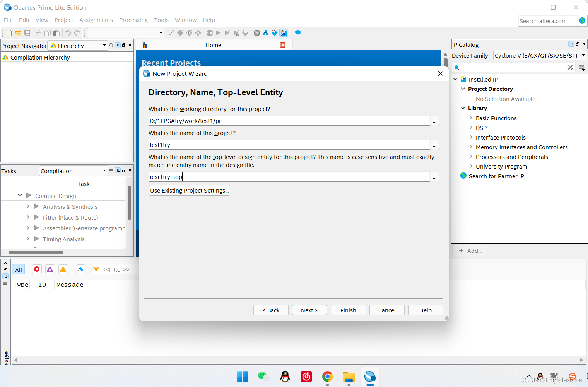Click the Redo arrow toolbar icon
Image resolution: width=588 pixels, height=387 pixels.
(x=77, y=33)
